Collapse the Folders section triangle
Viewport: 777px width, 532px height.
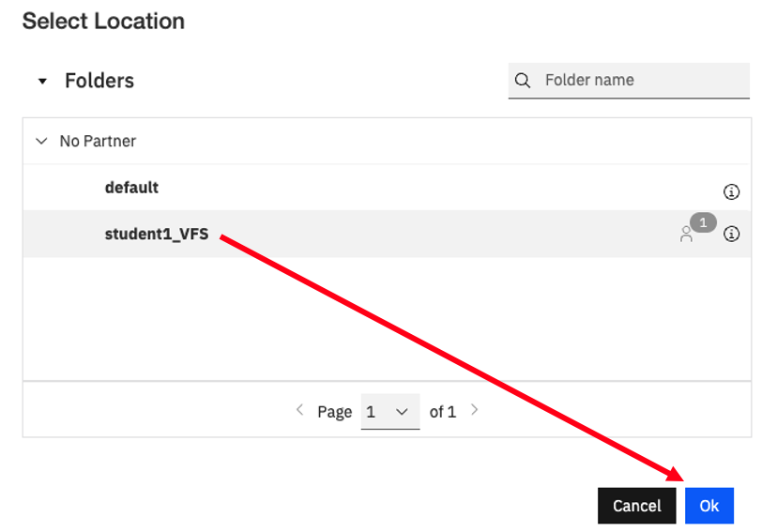42,82
